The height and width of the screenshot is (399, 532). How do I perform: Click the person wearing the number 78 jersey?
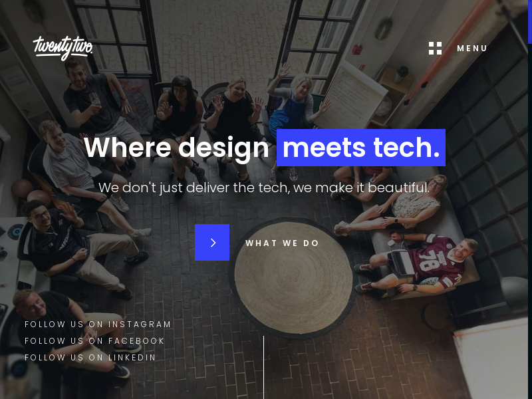point(421,263)
